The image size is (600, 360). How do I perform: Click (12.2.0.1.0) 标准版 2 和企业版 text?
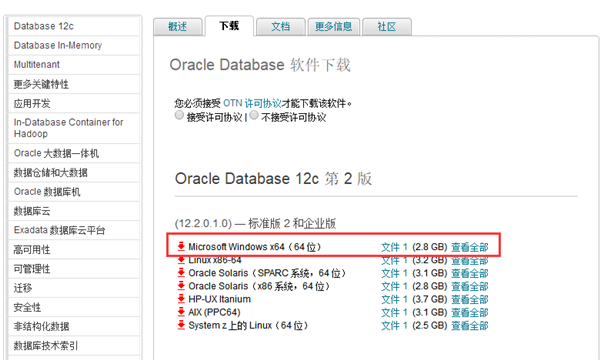[255, 223]
